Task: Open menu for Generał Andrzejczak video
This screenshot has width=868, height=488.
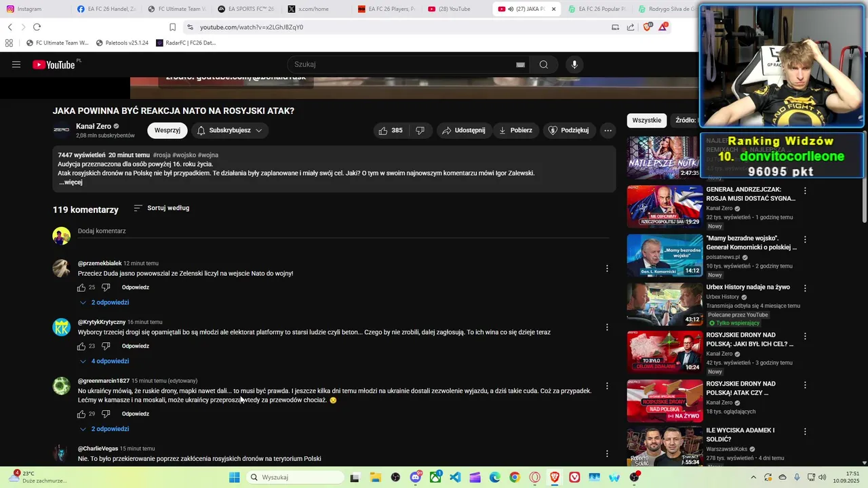Action: click(805, 190)
